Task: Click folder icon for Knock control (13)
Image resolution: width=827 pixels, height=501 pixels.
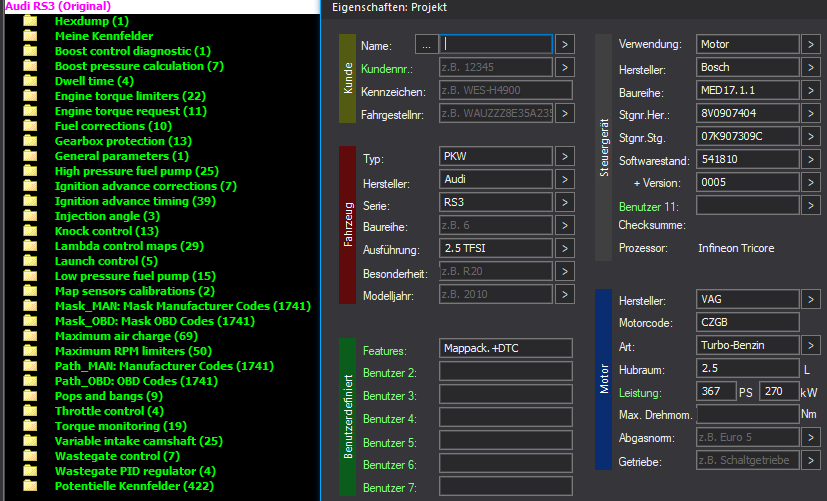Action: (31, 231)
